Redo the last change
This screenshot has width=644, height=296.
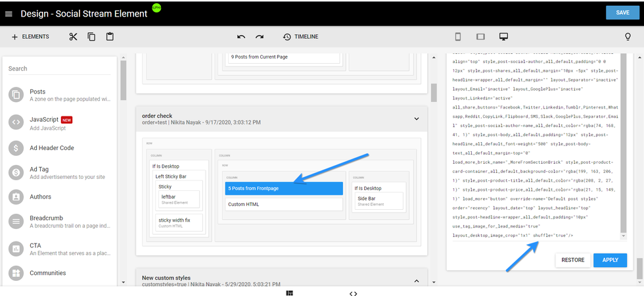(x=260, y=37)
